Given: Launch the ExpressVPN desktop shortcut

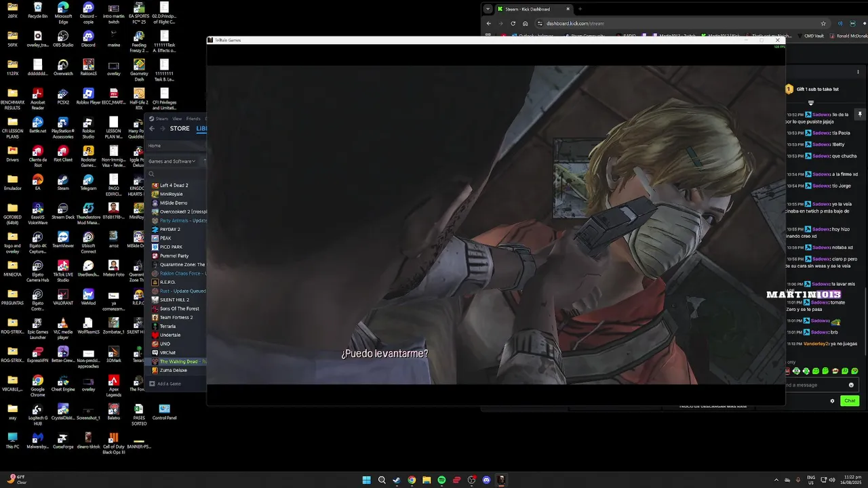Looking at the screenshot, I should pyautogui.click(x=38, y=355).
